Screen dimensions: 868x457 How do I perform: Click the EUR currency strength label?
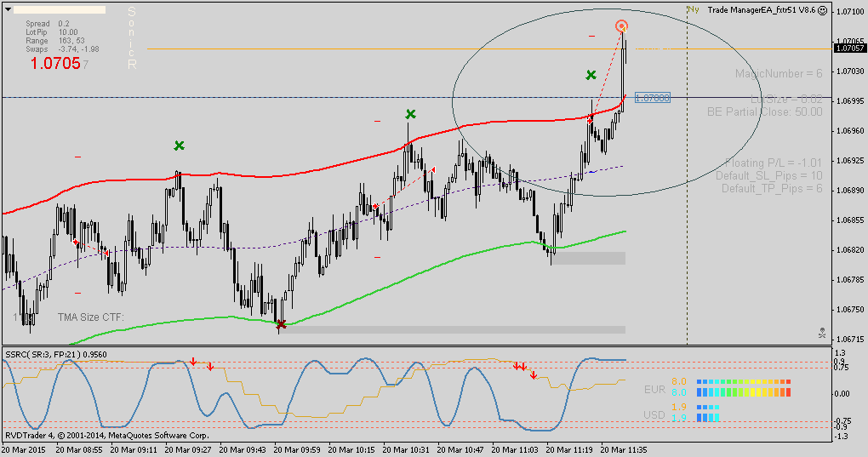click(x=655, y=390)
